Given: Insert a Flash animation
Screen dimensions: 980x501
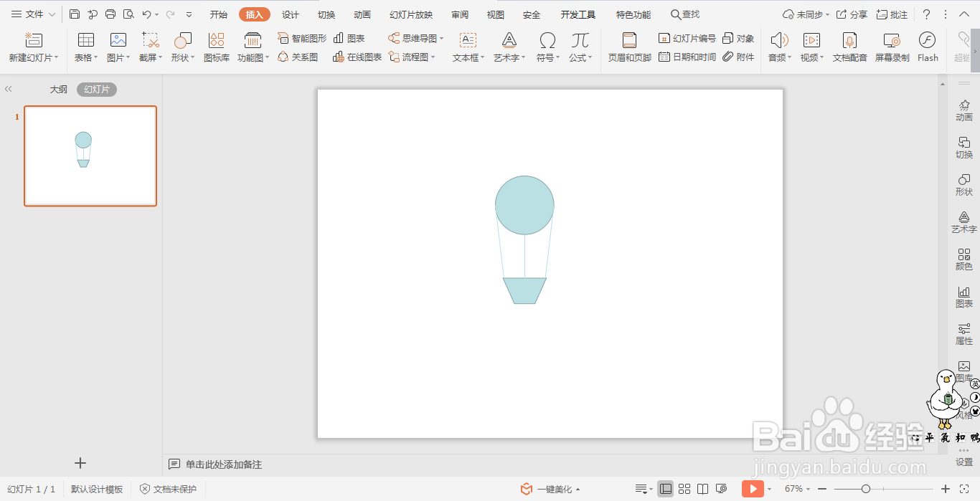Looking at the screenshot, I should tap(928, 47).
